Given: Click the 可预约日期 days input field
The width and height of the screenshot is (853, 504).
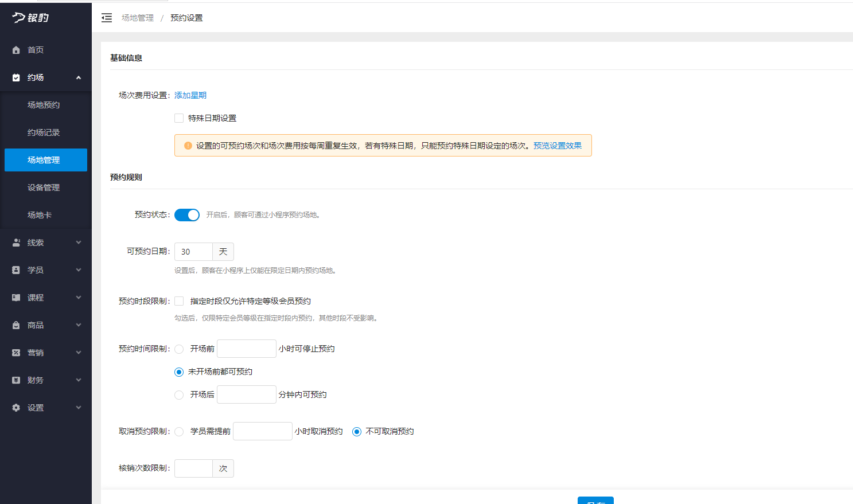Looking at the screenshot, I should coord(193,251).
